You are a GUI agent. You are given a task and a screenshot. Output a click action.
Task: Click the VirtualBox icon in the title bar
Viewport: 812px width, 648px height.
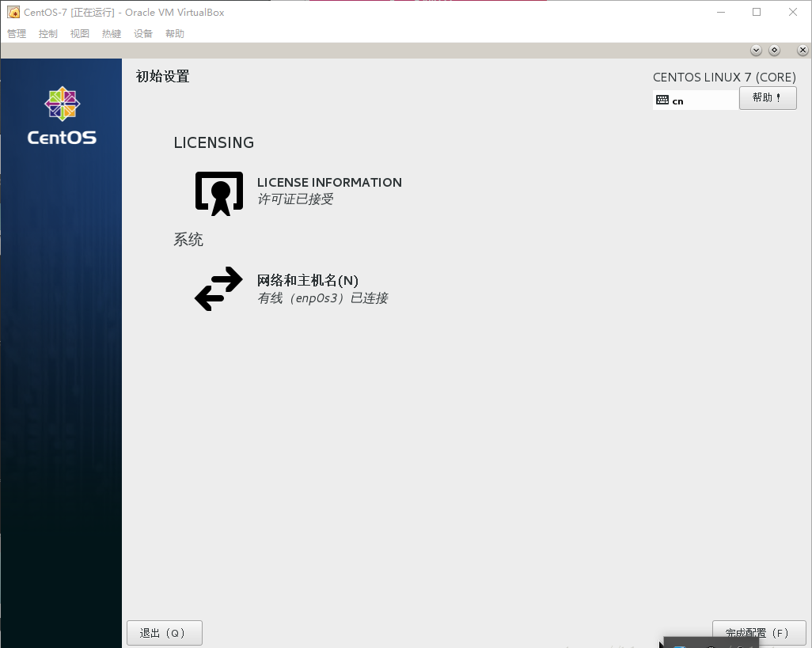(13, 12)
